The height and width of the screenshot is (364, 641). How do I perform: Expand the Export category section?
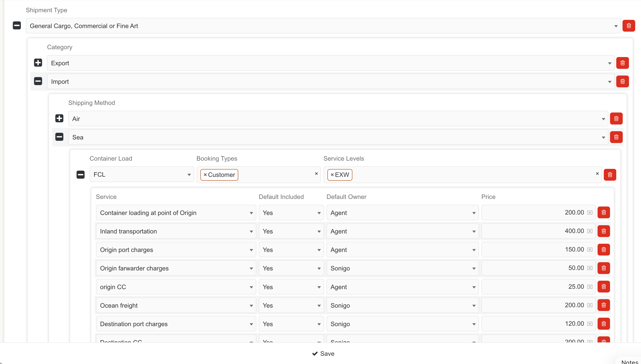point(38,63)
